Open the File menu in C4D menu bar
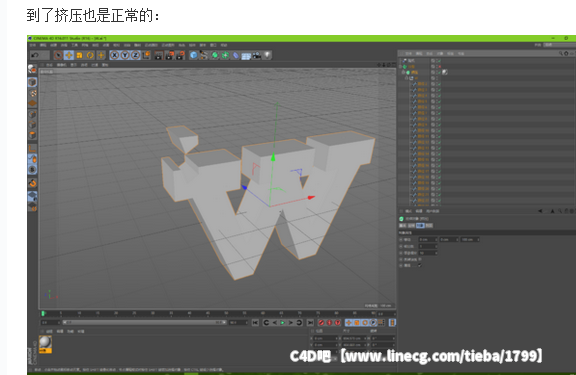 [x=33, y=45]
